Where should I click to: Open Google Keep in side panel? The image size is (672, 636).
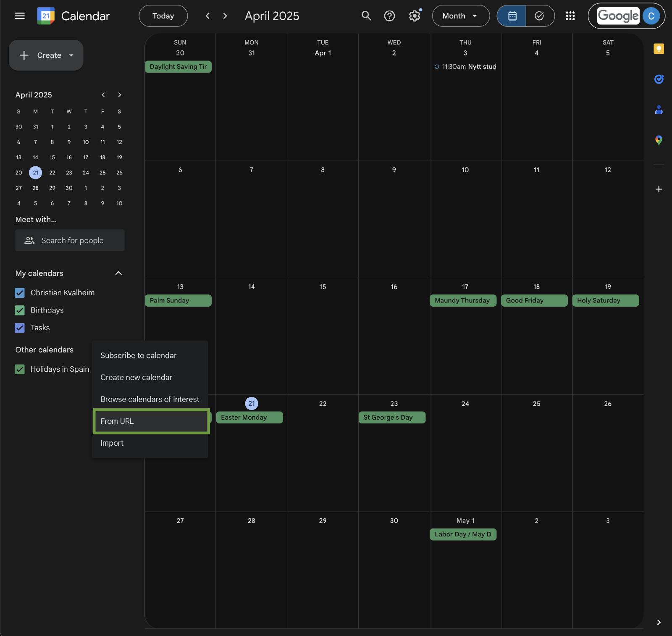point(659,49)
